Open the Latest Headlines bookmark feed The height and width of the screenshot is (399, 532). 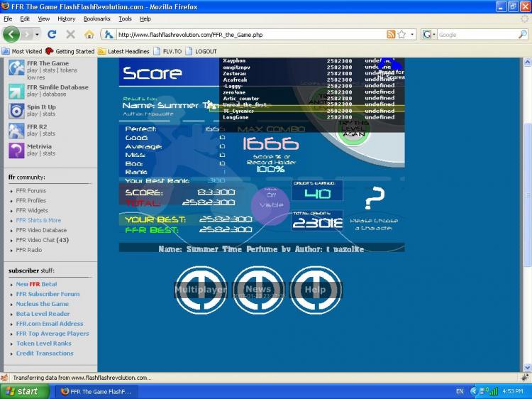tap(123, 51)
